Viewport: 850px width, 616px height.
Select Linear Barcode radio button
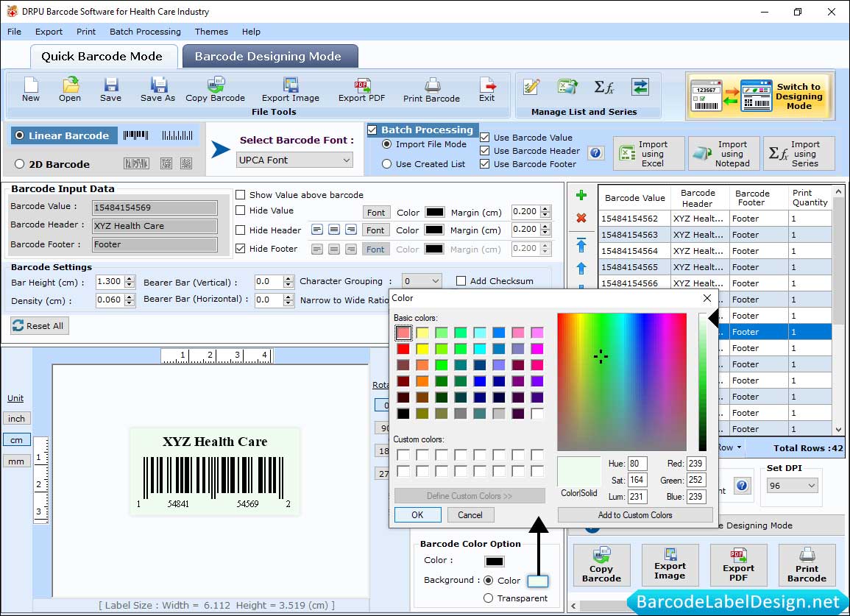[x=20, y=135]
